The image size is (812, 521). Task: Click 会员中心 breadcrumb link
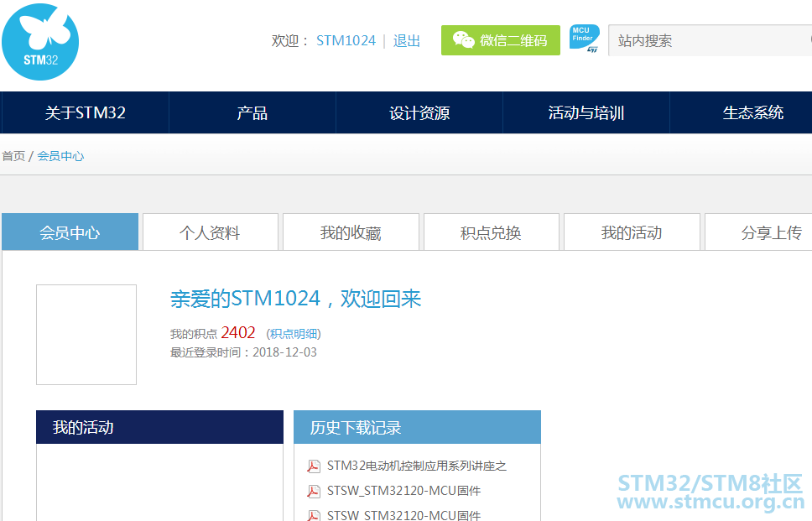pyautogui.click(x=60, y=156)
